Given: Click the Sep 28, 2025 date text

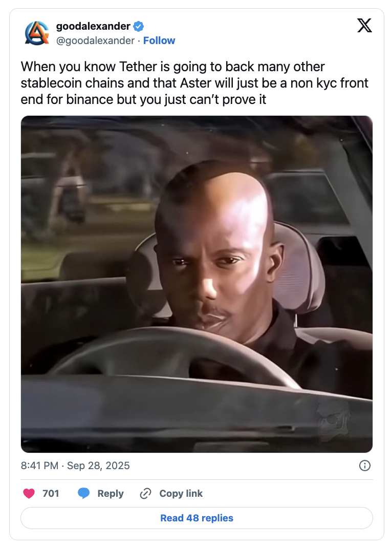Looking at the screenshot, I should [98, 466].
